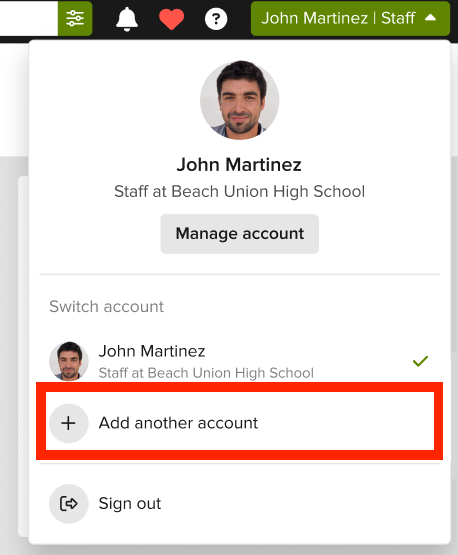
Task: Click the red heart icon
Action: click(x=171, y=19)
